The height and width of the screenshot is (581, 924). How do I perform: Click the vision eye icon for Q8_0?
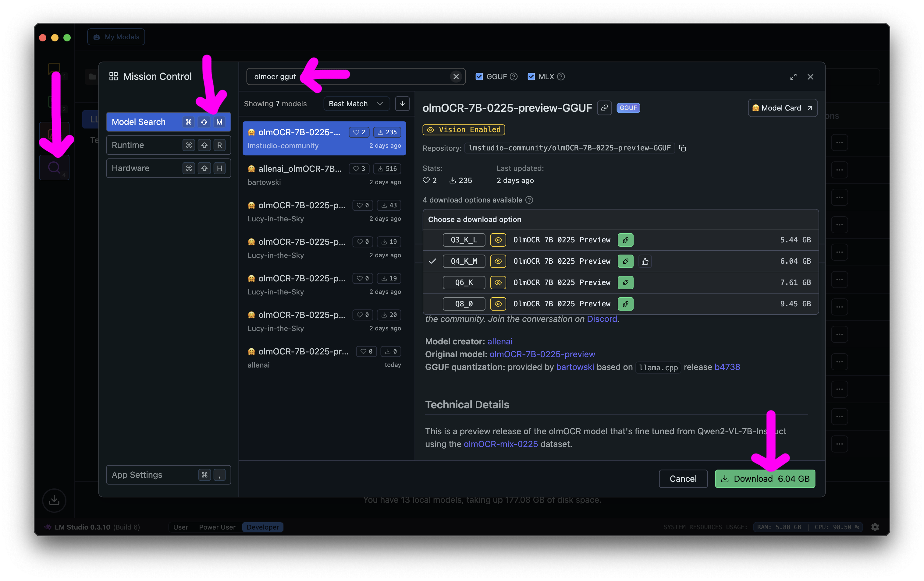[x=498, y=304]
